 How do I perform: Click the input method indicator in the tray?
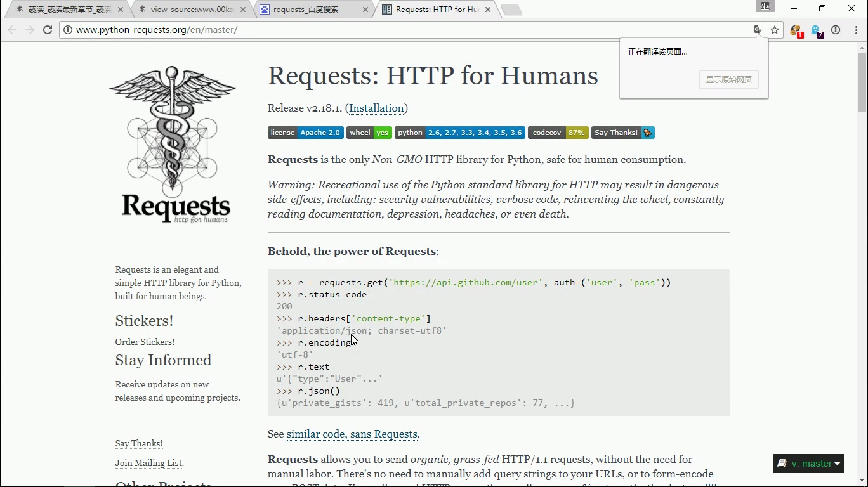tap(765, 8)
